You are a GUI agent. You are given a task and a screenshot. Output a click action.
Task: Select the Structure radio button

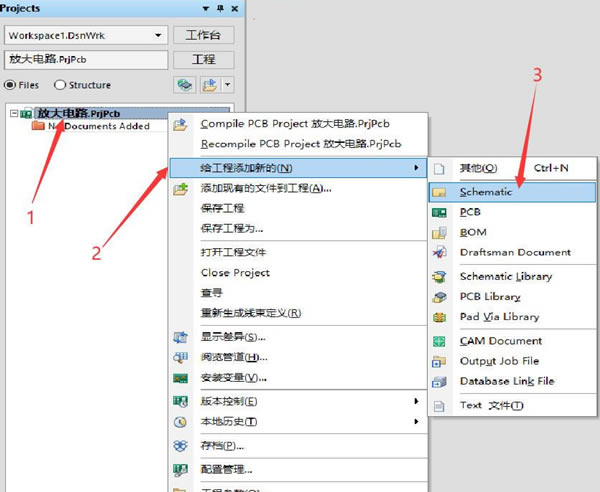(x=60, y=85)
